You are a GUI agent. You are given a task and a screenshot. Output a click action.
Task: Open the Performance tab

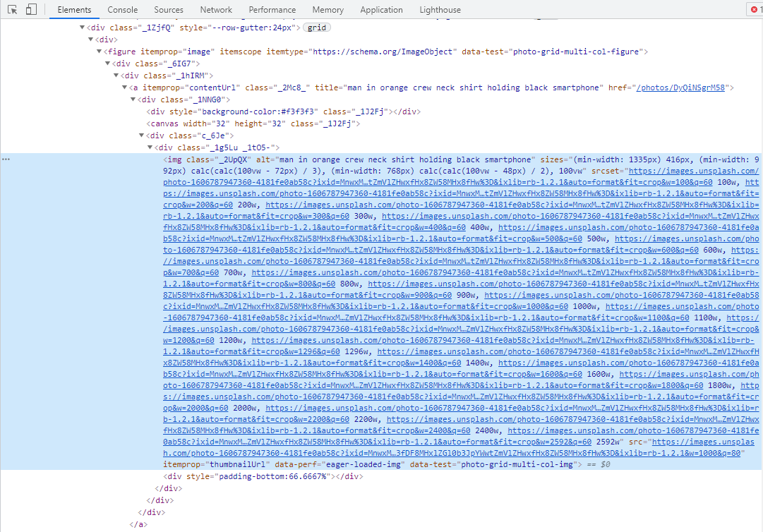272,10
